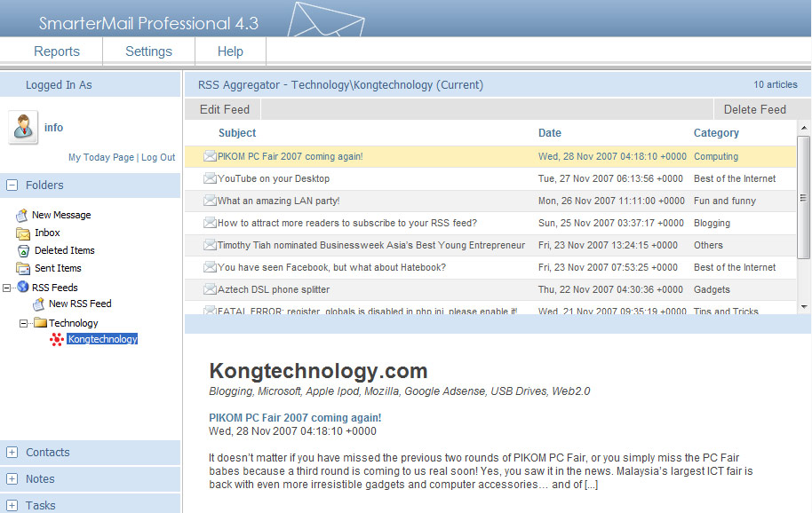Open the Inbox folder icon
The image size is (812, 513).
coord(23,233)
